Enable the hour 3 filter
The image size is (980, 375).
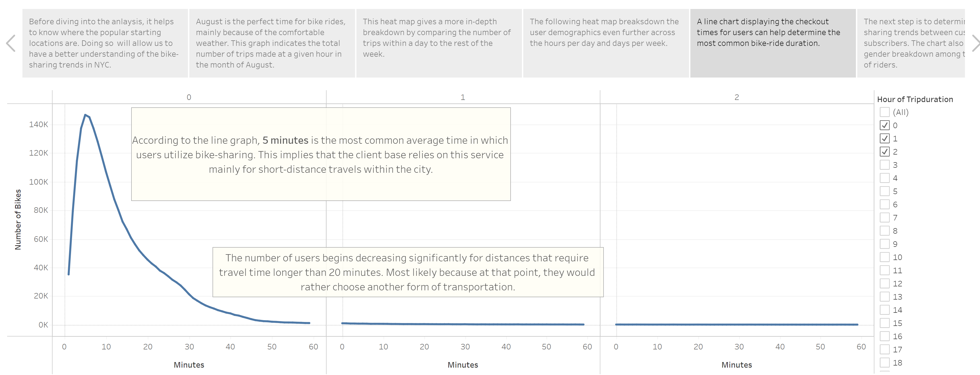click(885, 165)
